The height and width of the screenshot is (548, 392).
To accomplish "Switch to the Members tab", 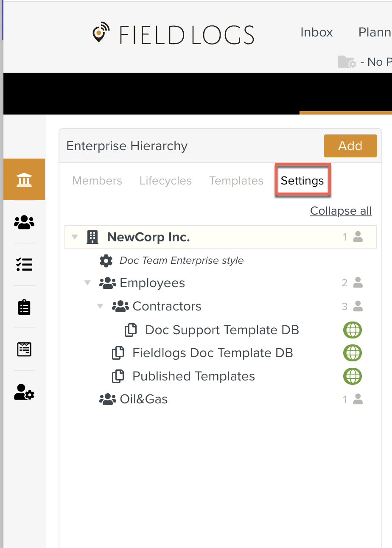I will coord(97,181).
